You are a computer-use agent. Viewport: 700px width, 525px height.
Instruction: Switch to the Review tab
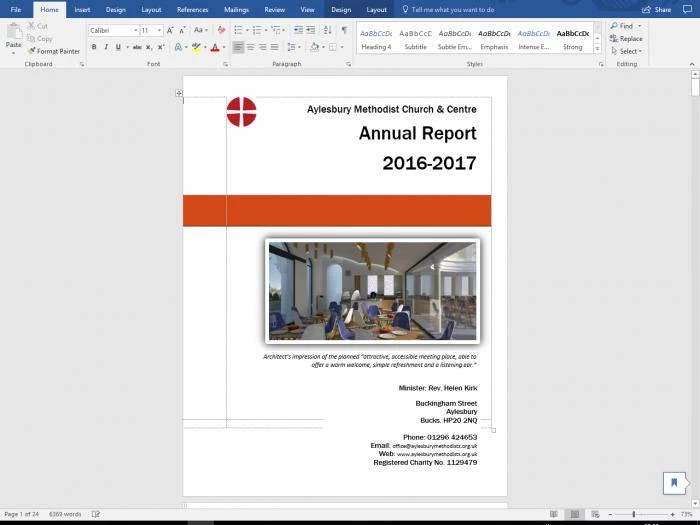tap(275, 9)
